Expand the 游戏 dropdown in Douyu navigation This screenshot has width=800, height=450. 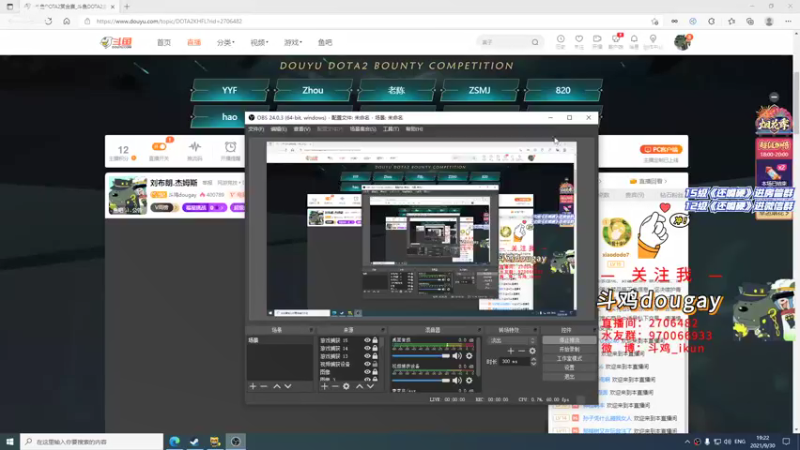click(293, 42)
